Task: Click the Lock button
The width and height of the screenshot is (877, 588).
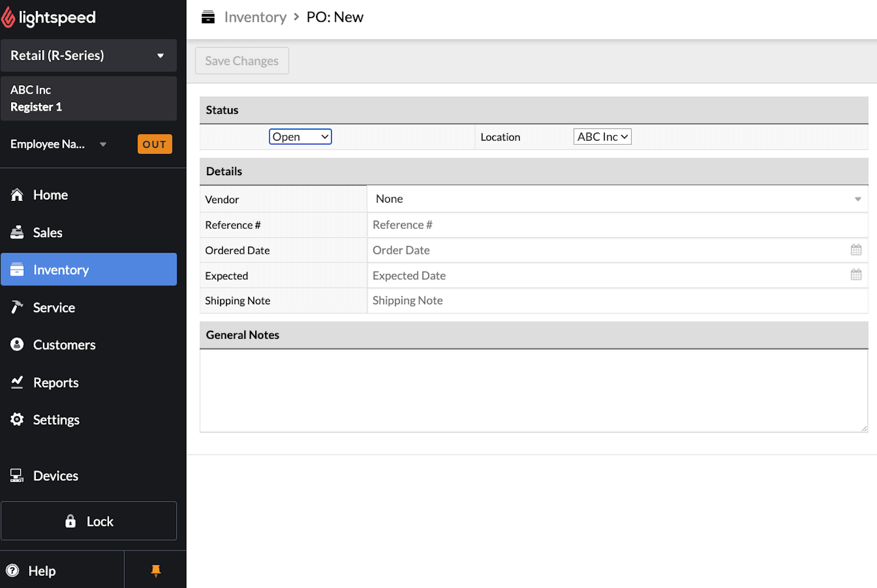Action: pos(89,521)
